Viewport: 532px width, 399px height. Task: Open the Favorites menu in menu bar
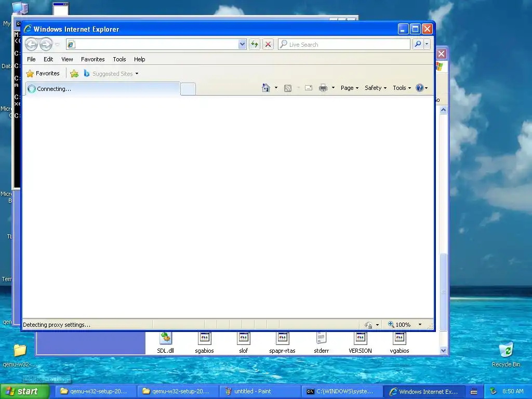(x=92, y=59)
